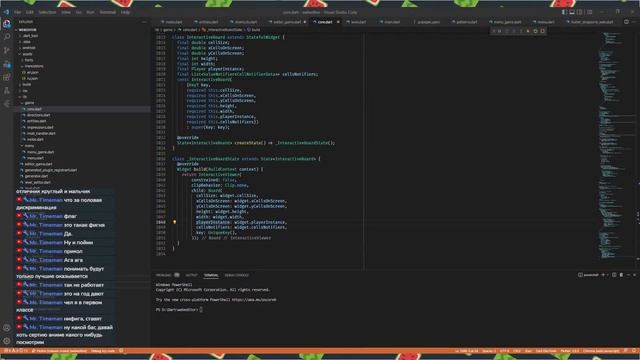Click the debug toolbar Pause button
Viewport: 640px width, 360px height.
point(500,31)
